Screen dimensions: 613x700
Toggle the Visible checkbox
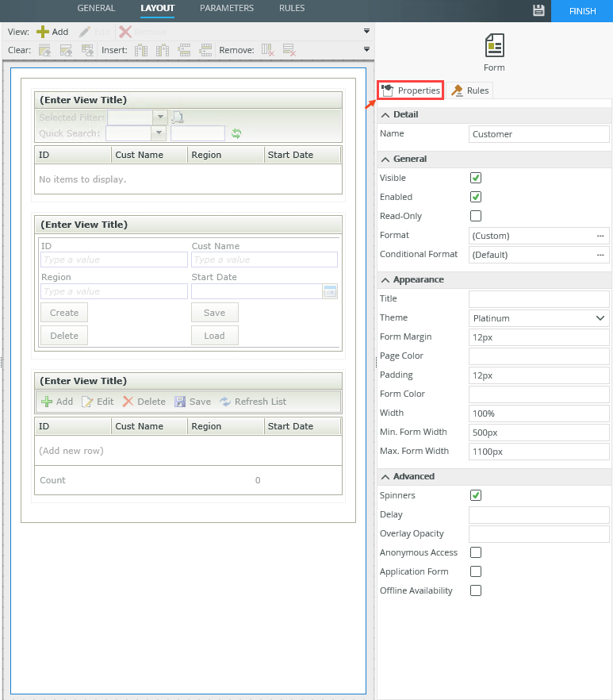476,178
